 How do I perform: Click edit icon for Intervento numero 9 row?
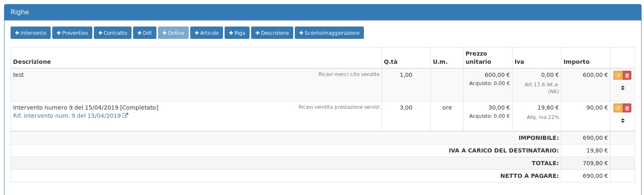(617, 108)
